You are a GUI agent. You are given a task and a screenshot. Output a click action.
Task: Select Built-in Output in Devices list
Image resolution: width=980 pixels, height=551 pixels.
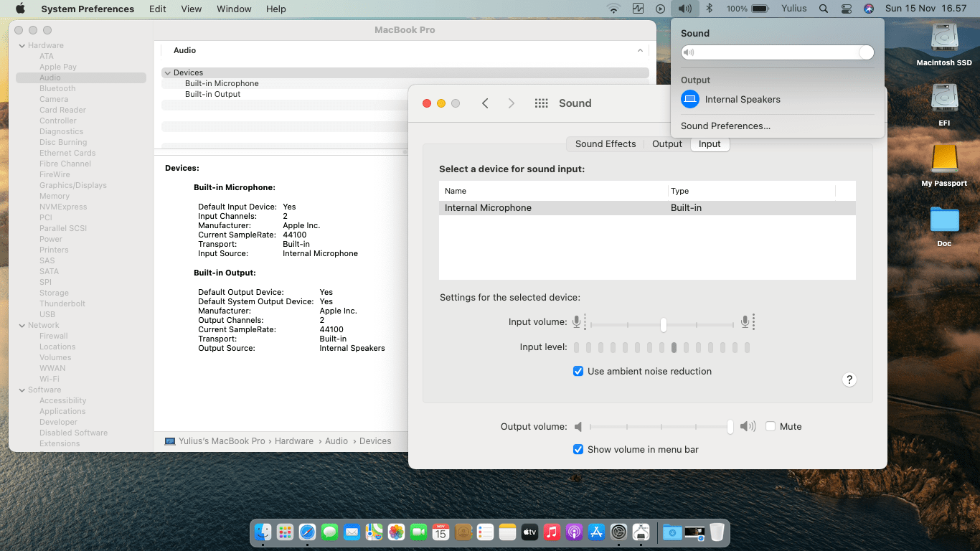coord(213,95)
